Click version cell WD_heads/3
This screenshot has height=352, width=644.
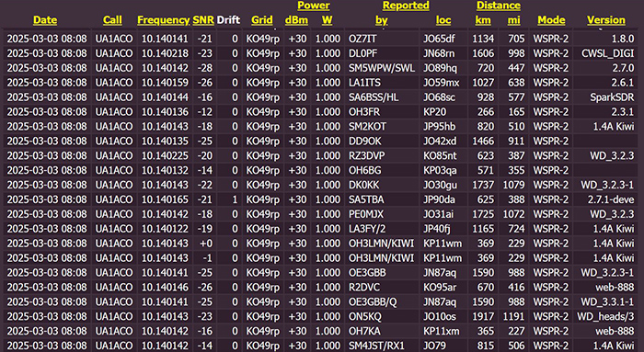pos(605,316)
